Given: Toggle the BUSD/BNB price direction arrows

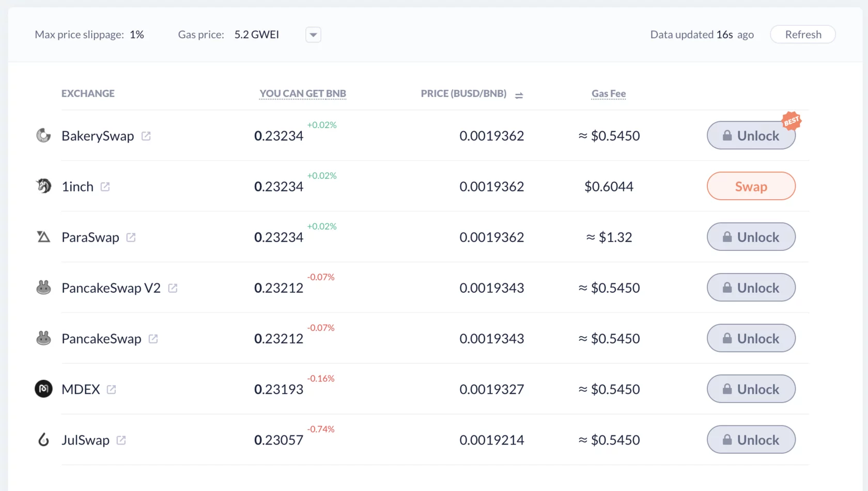Looking at the screenshot, I should click(x=519, y=95).
